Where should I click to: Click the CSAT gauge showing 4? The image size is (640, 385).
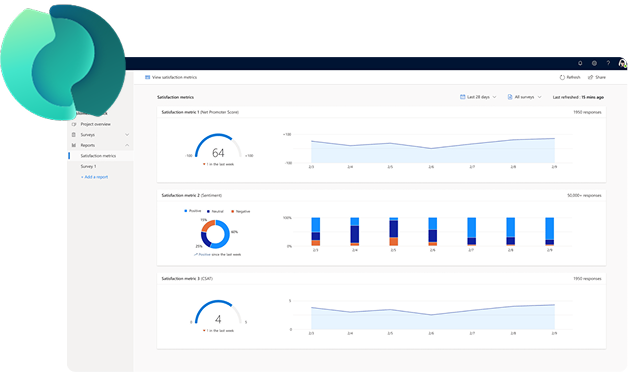[218, 313]
